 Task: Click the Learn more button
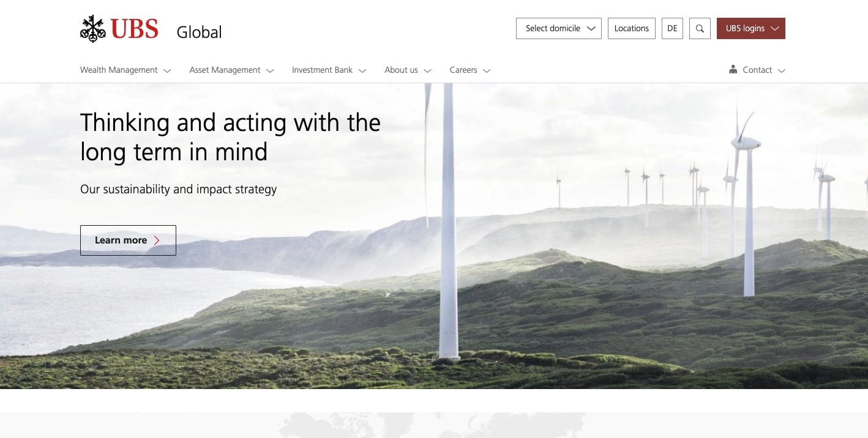click(128, 240)
